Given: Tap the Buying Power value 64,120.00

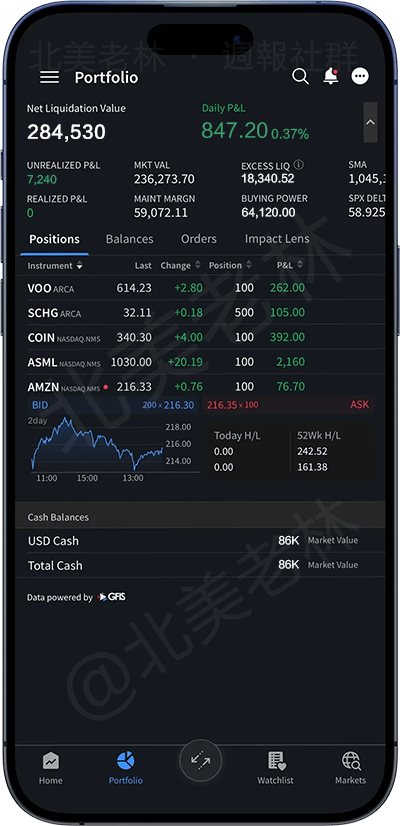Looking at the screenshot, I should 268,212.
